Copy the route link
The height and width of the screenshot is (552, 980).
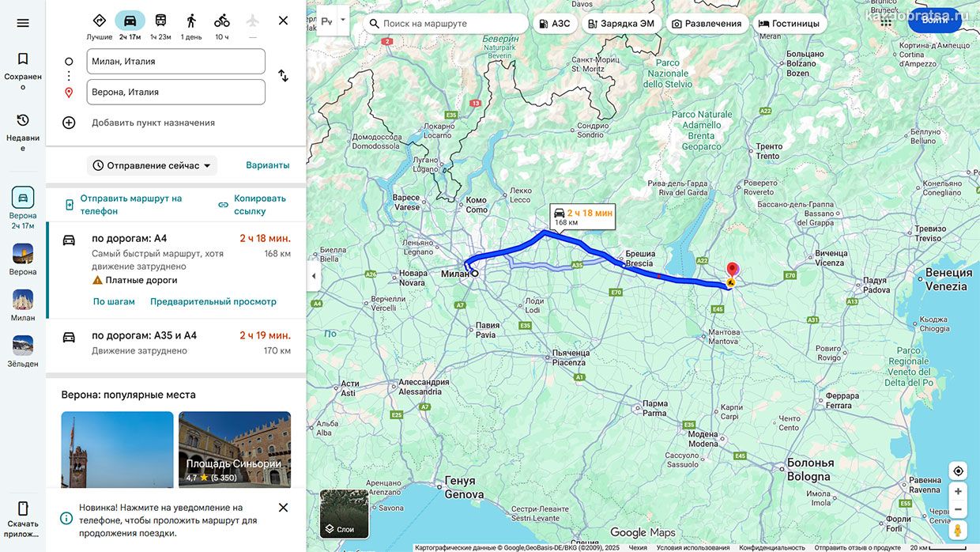pyautogui.click(x=253, y=205)
